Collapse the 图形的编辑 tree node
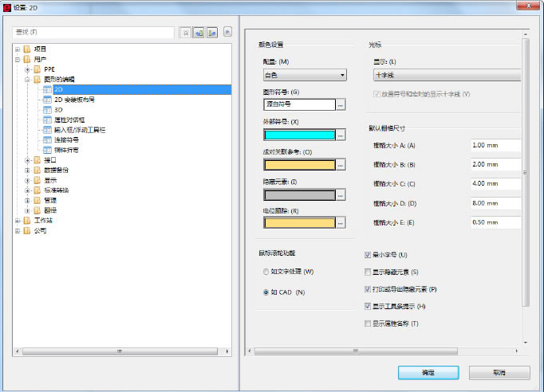Image resolution: width=544 pixels, height=392 pixels. pyautogui.click(x=27, y=80)
